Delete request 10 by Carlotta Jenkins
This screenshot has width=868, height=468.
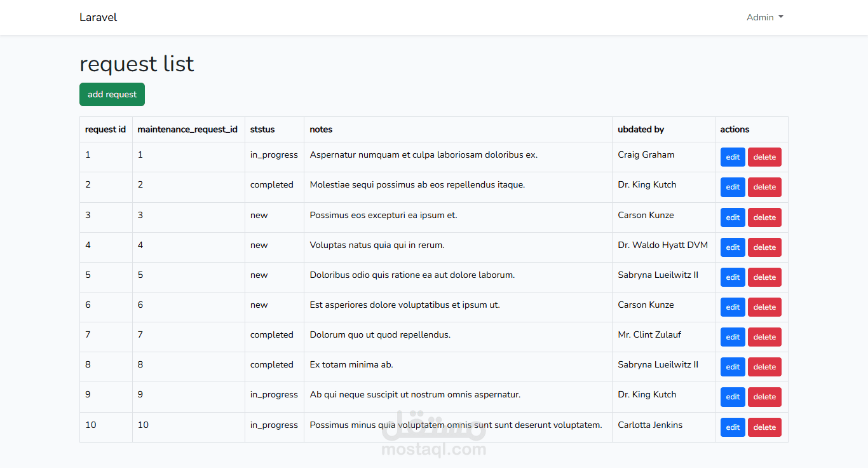coord(764,427)
